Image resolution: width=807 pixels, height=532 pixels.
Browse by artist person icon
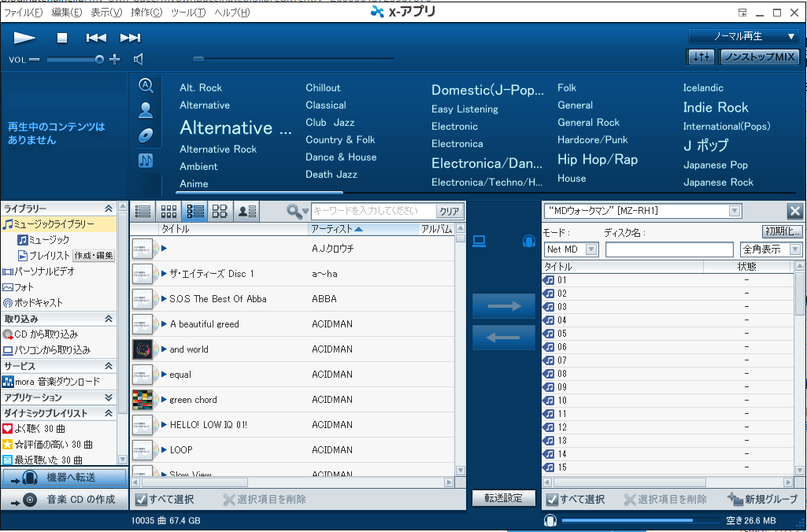click(146, 110)
